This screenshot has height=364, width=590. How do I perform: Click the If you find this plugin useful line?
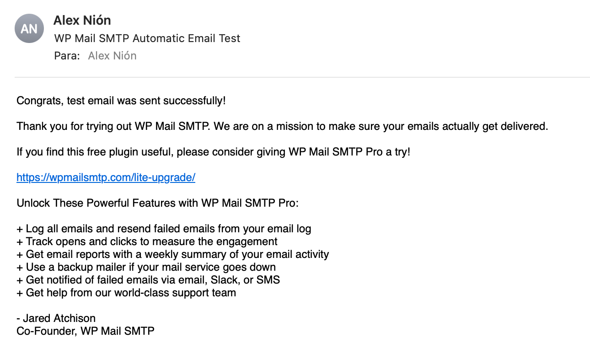coord(213,152)
